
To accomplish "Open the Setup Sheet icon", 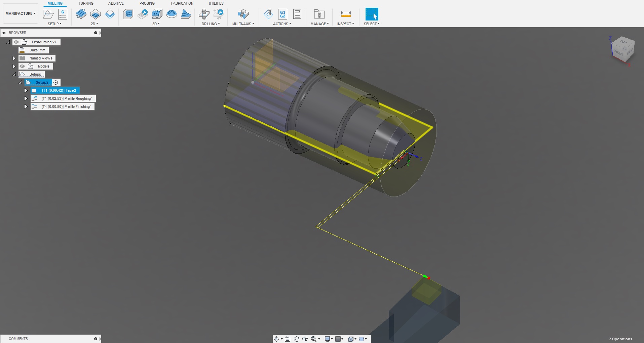I will pos(297,14).
